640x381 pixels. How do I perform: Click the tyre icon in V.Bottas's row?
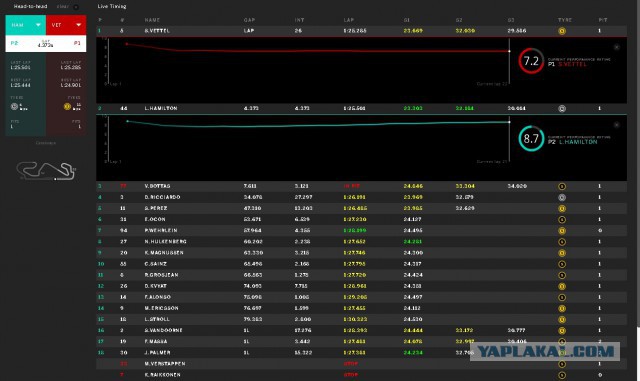pyautogui.click(x=562, y=186)
